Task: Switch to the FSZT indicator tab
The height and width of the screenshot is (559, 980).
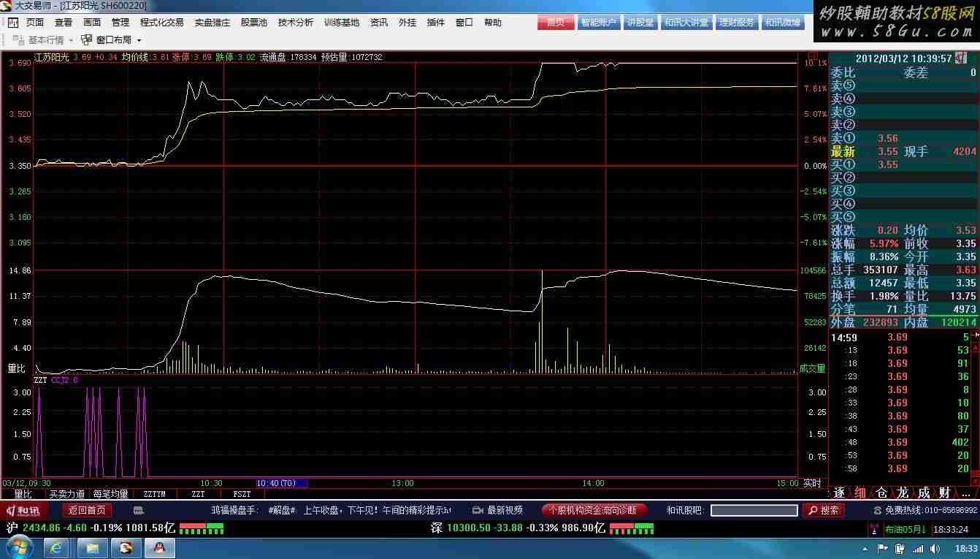Action: point(241,494)
